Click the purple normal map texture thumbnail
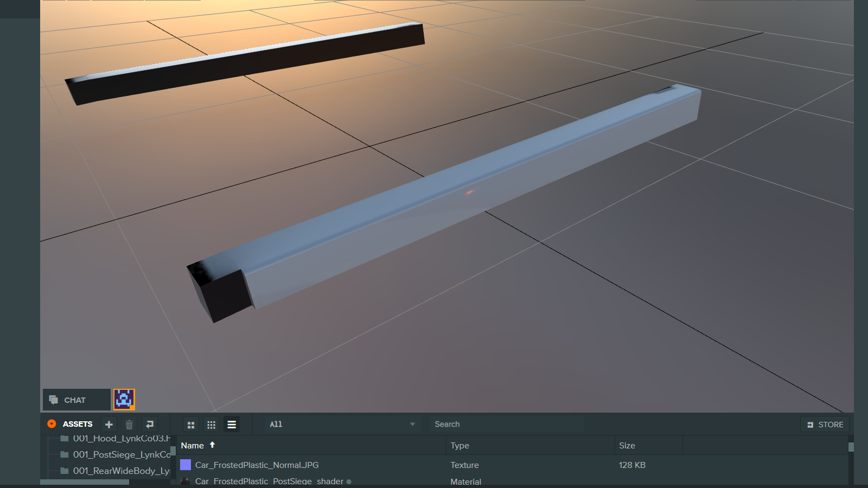 coord(186,465)
